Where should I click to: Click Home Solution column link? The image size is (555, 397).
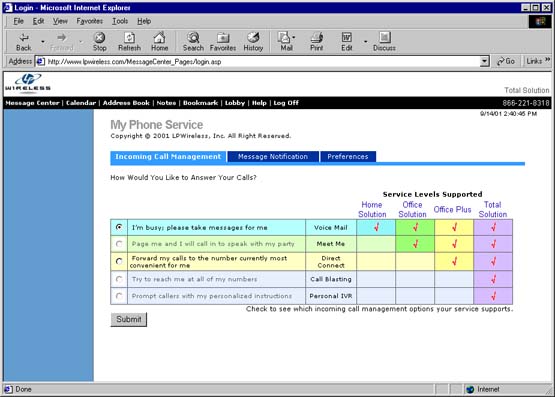[372, 209]
